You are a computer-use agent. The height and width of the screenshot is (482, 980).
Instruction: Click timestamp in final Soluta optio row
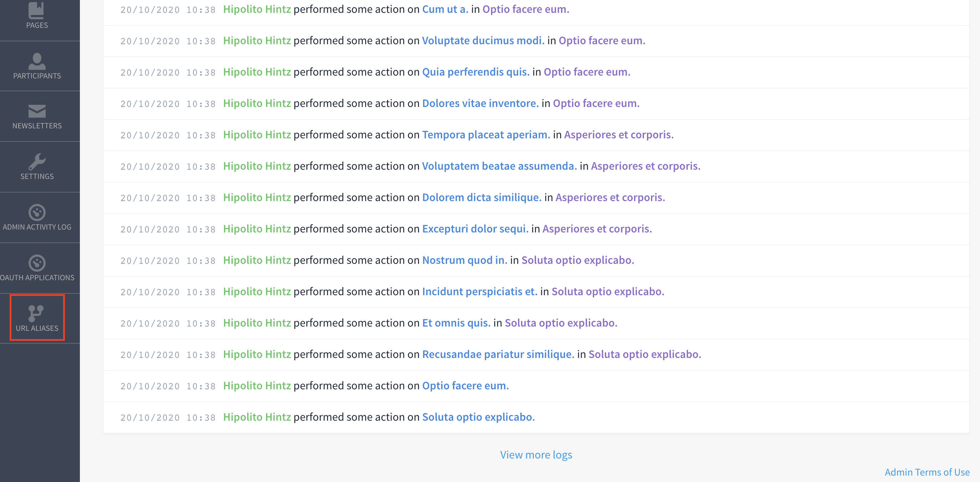[168, 418]
